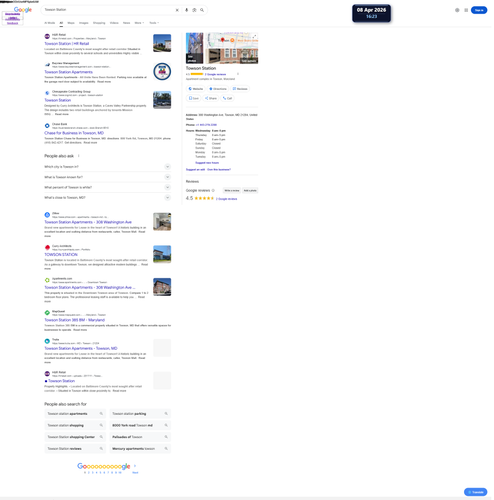Screen dimensions: 494x500
Task: Expand 'What is Towson known for?' question
Action: pyautogui.click(x=108, y=177)
